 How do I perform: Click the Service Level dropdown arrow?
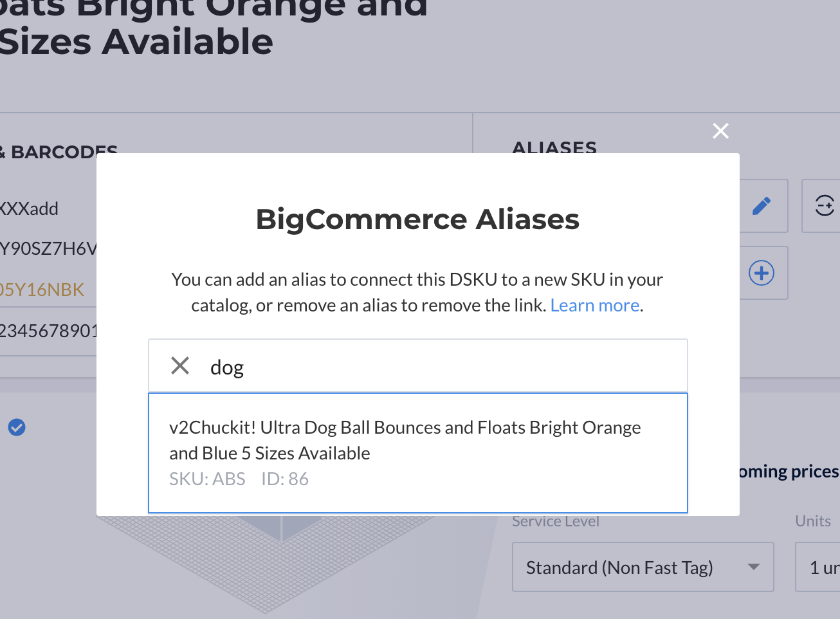[x=754, y=567]
